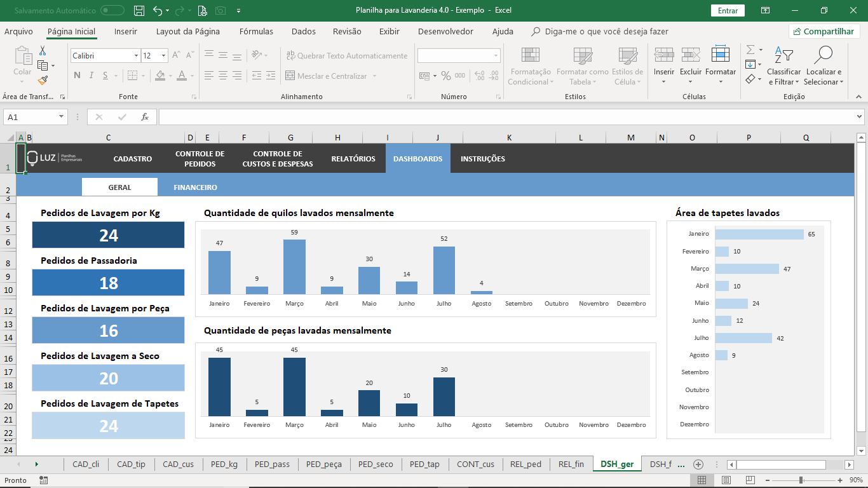Click the zoom slider handle

(801, 480)
